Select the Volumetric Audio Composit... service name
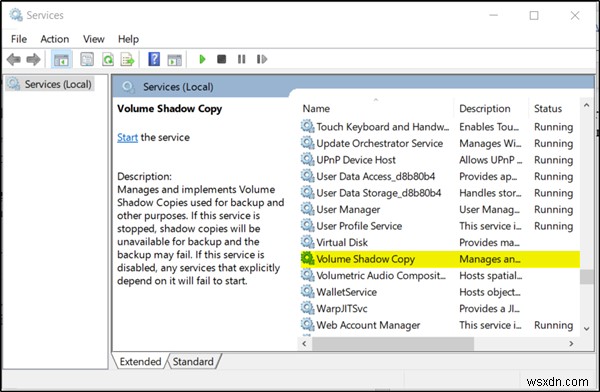 381,275
